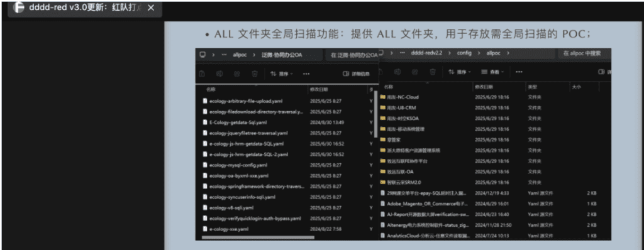
Task: Click the 在 allpoc 中搜索 search box
Action: (584, 53)
